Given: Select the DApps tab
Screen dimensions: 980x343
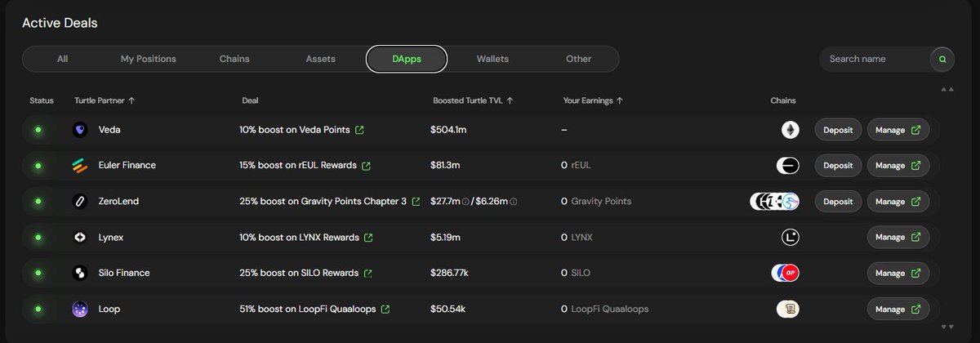Looking at the screenshot, I should pyautogui.click(x=407, y=59).
